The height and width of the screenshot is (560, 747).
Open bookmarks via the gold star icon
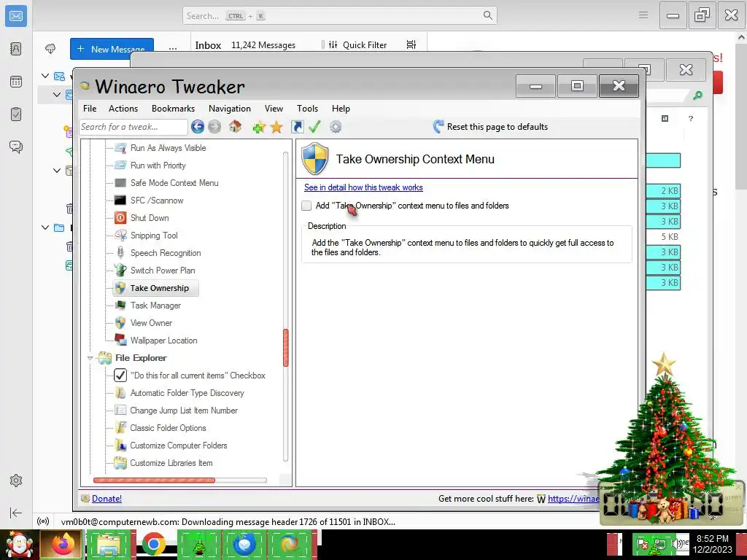276,127
